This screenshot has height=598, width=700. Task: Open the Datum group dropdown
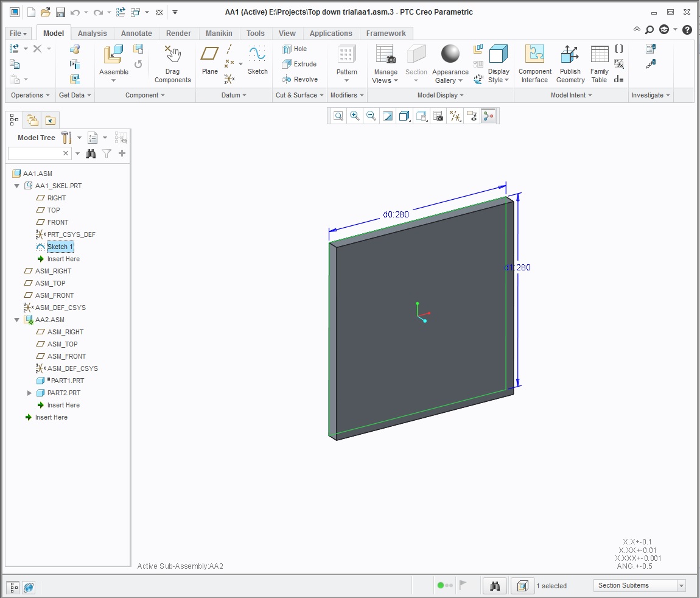pyautogui.click(x=234, y=95)
